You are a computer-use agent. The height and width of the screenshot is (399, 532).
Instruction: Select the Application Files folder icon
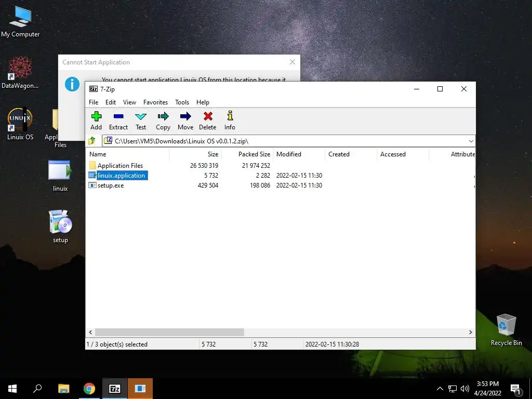[92, 166]
